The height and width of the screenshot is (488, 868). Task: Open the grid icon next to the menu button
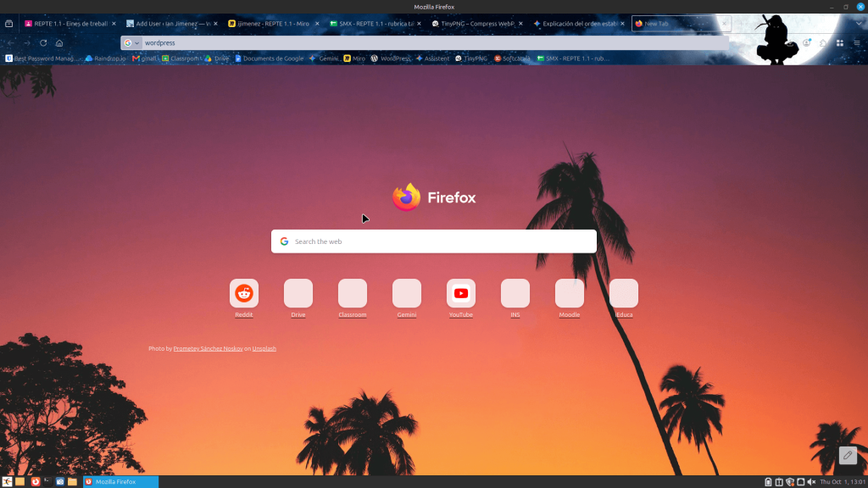click(x=840, y=42)
